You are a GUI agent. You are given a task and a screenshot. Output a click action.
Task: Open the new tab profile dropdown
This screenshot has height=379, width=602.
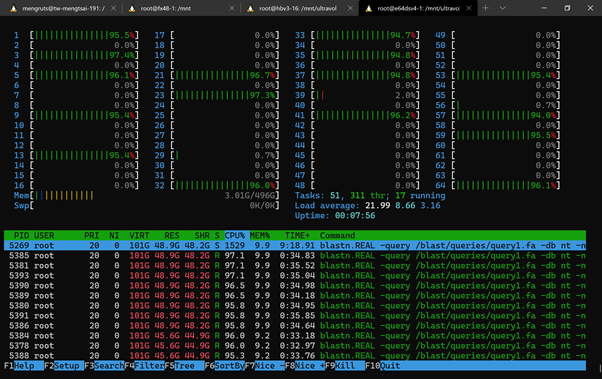pos(503,8)
